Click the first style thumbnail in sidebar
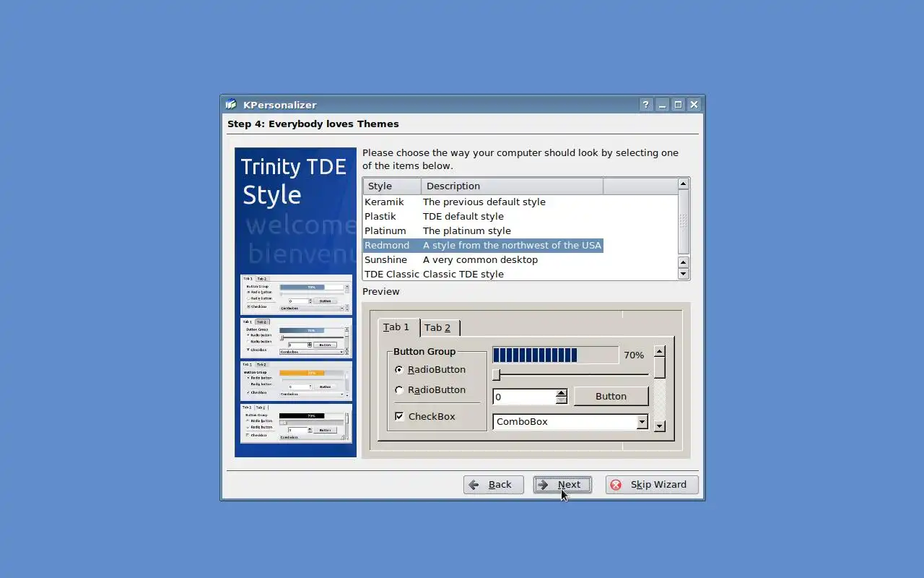Image resolution: width=924 pixels, height=578 pixels. coord(296,294)
